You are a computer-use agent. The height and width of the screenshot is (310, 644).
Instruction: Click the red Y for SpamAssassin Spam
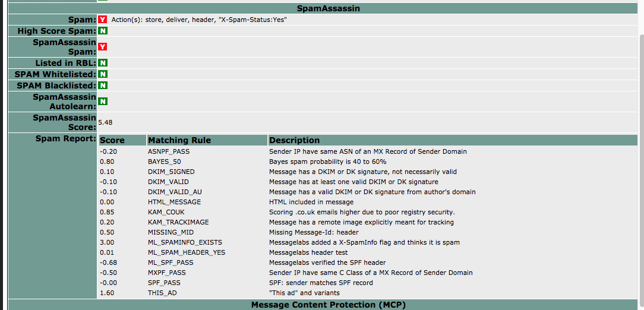(x=102, y=47)
